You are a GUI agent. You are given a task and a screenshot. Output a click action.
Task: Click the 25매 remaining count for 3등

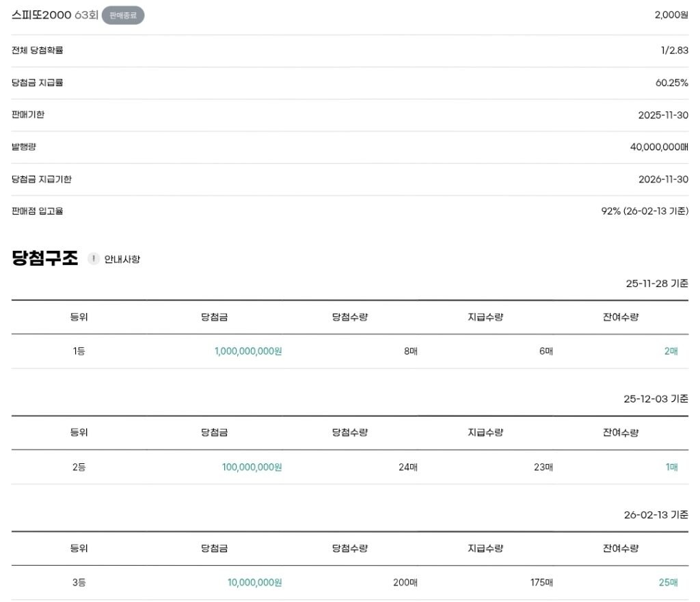pyautogui.click(x=668, y=583)
